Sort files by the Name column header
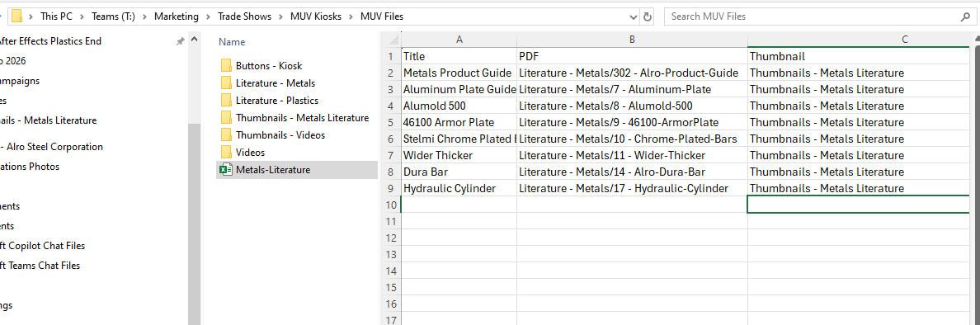Image resolution: width=980 pixels, height=325 pixels. [232, 42]
